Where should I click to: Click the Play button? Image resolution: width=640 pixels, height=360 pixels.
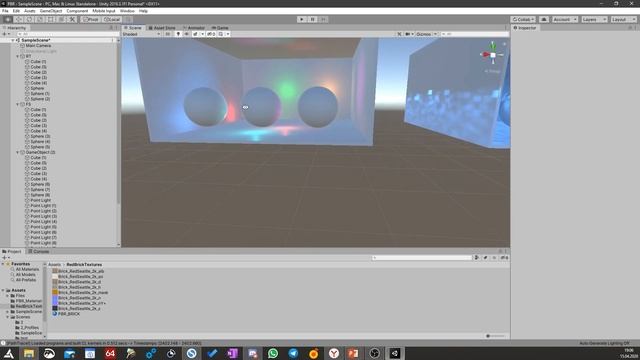tap(302, 19)
